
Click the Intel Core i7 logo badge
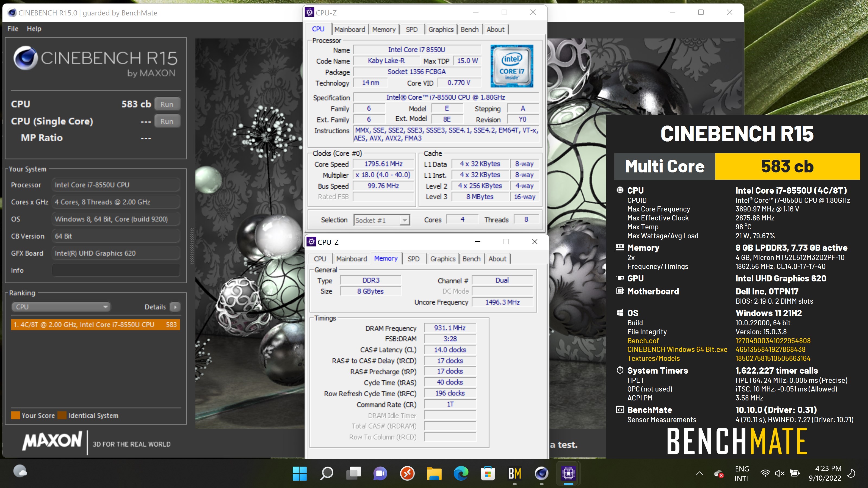pos(512,66)
